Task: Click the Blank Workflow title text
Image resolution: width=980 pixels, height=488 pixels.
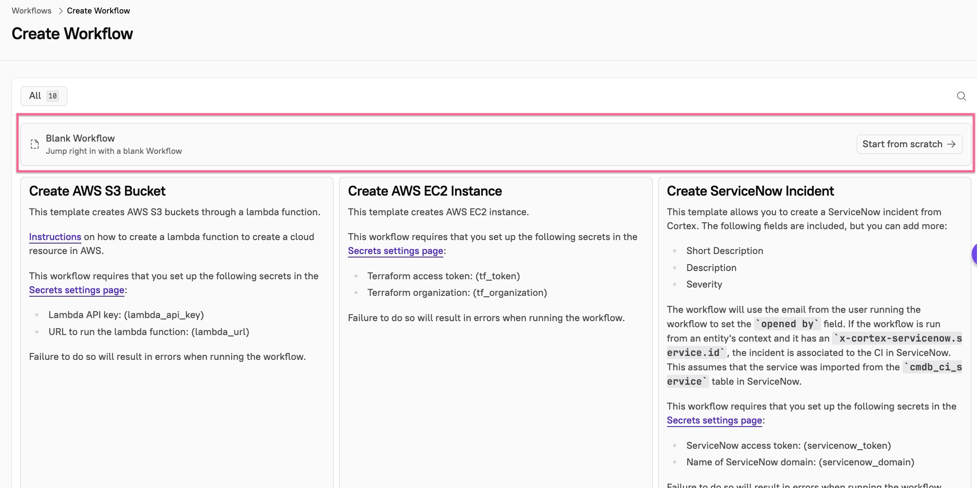Action: pyautogui.click(x=80, y=138)
